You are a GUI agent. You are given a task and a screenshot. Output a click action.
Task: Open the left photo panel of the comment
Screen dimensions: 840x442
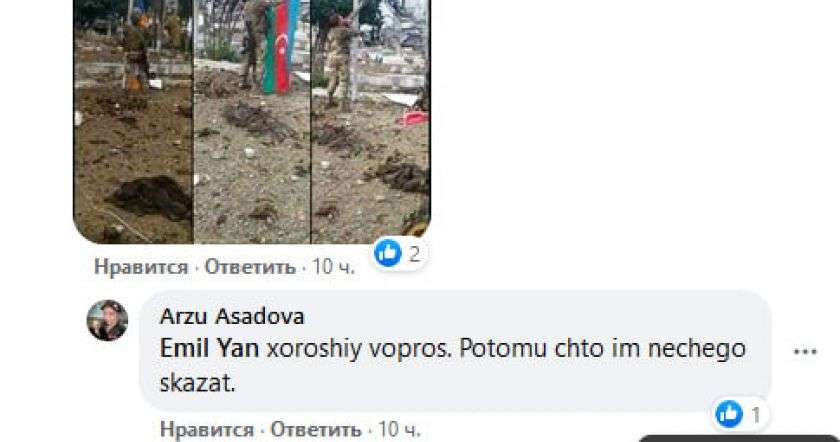tap(133, 122)
